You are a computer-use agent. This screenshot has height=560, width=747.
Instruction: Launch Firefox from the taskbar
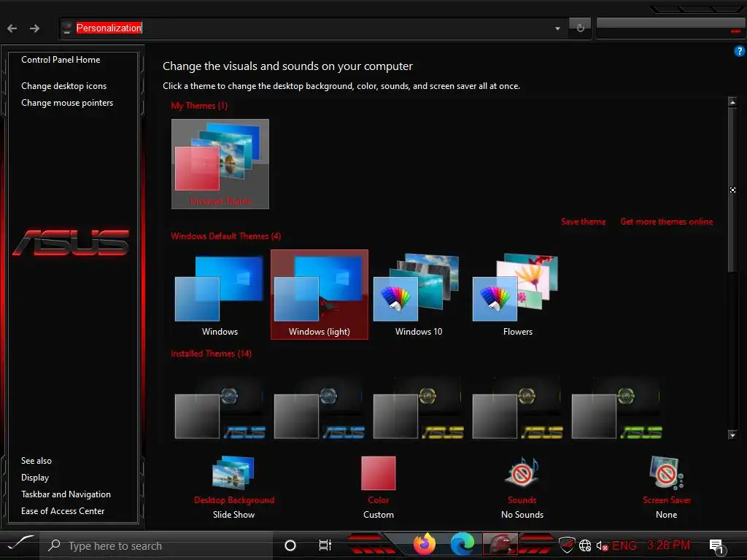(424, 544)
